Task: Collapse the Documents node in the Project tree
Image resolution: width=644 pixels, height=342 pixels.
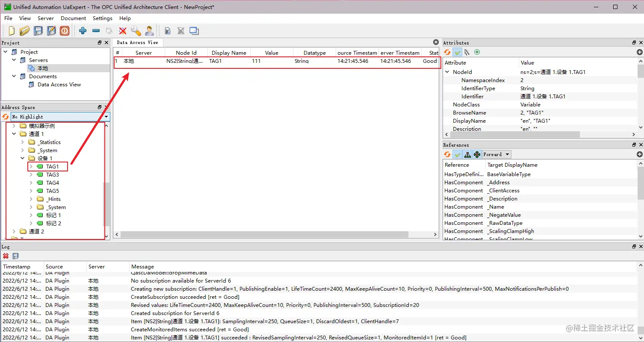Action: click(14, 77)
